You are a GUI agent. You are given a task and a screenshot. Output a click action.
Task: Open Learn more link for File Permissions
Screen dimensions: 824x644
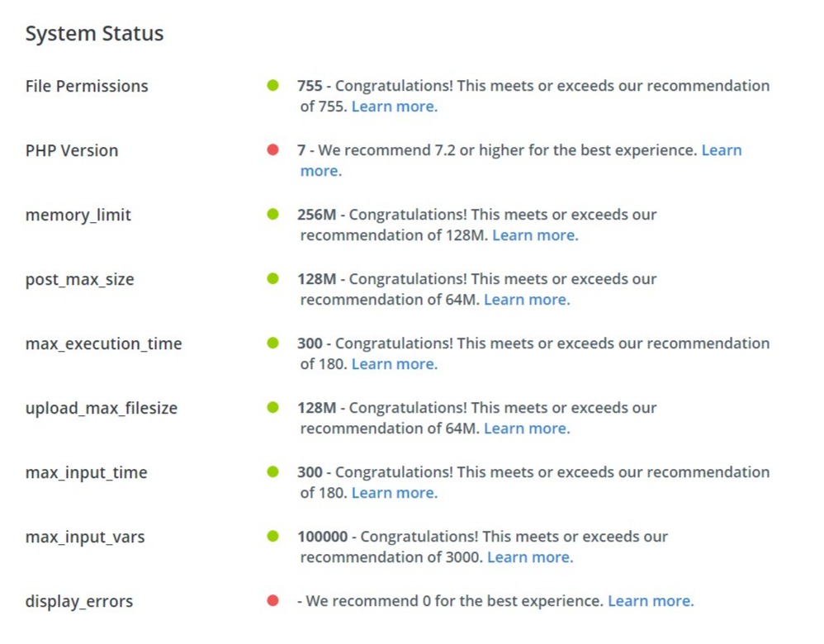point(394,107)
